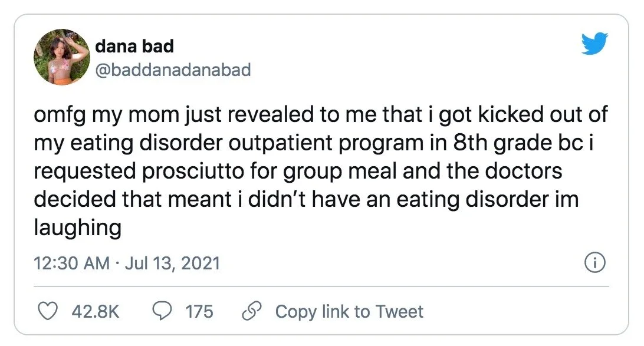This screenshot has height=346, width=644.
Task: Click the 42.8K like count
Action: pyautogui.click(x=95, y=311)
